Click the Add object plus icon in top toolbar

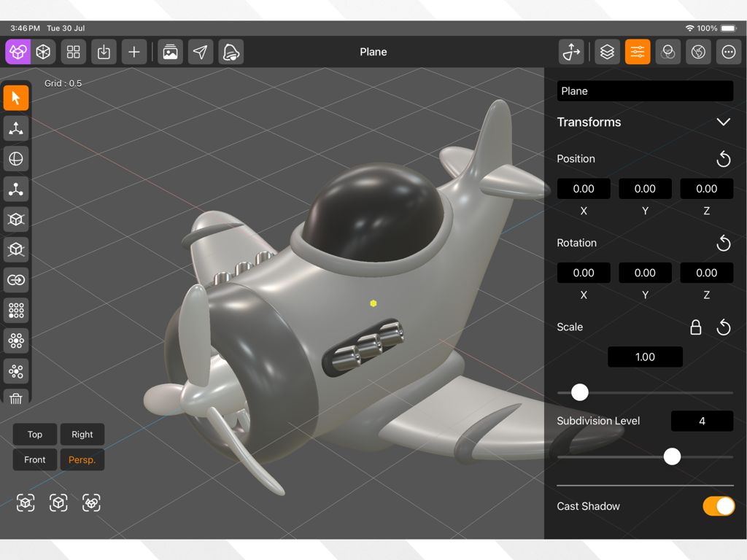pyautogui.click(x=134, y=52)
